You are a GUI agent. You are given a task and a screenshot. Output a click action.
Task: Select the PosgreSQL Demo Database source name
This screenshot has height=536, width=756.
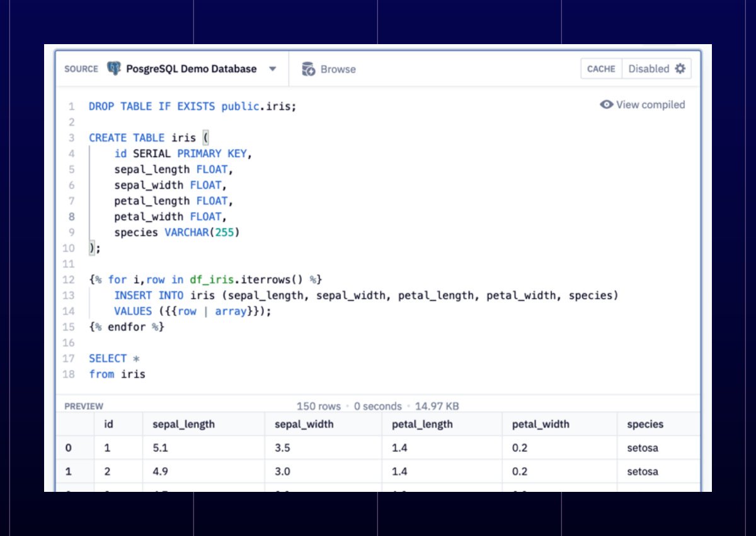pyautogui.click(x=192, y=69)
